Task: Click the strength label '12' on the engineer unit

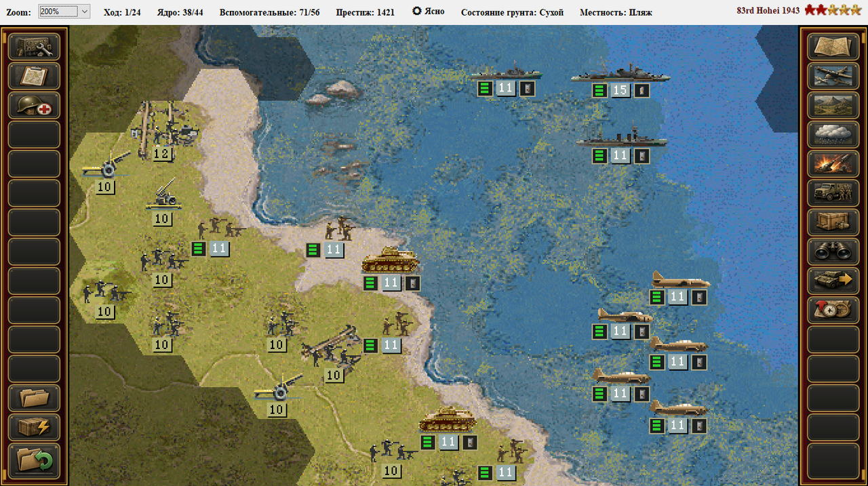Action: click(x=161, y=154)
